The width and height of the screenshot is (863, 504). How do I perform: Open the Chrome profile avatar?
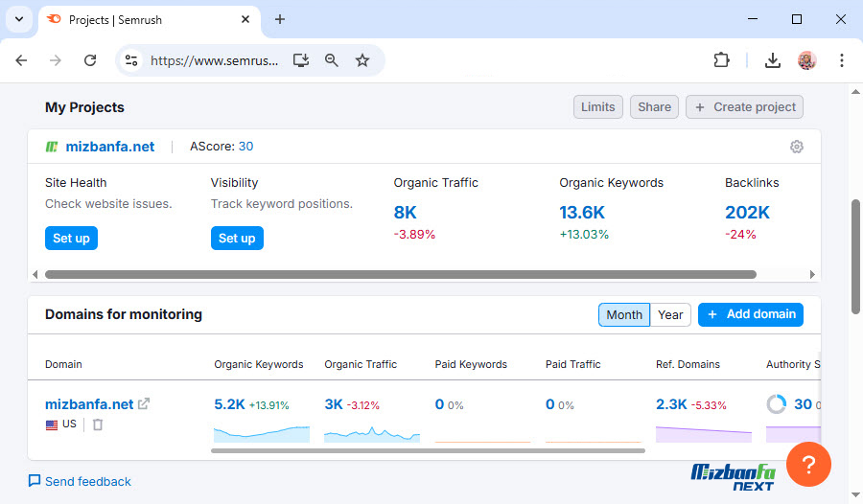click(x=806, y=60)
